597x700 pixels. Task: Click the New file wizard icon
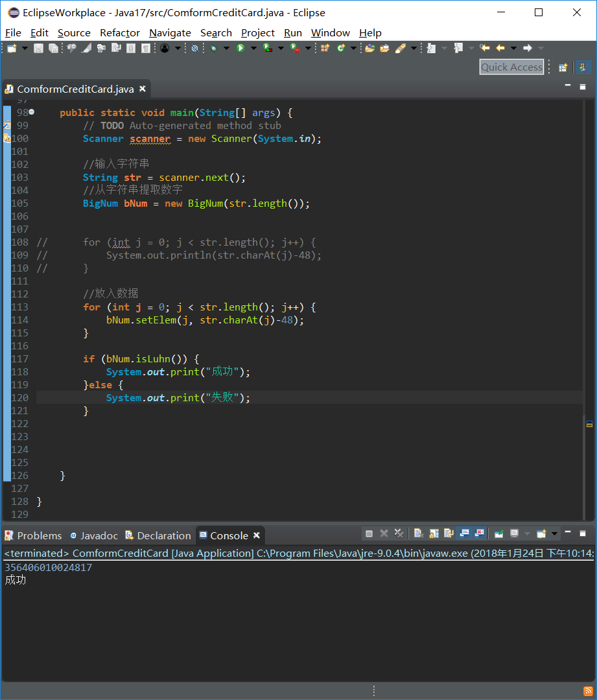(x=12, y=48)
